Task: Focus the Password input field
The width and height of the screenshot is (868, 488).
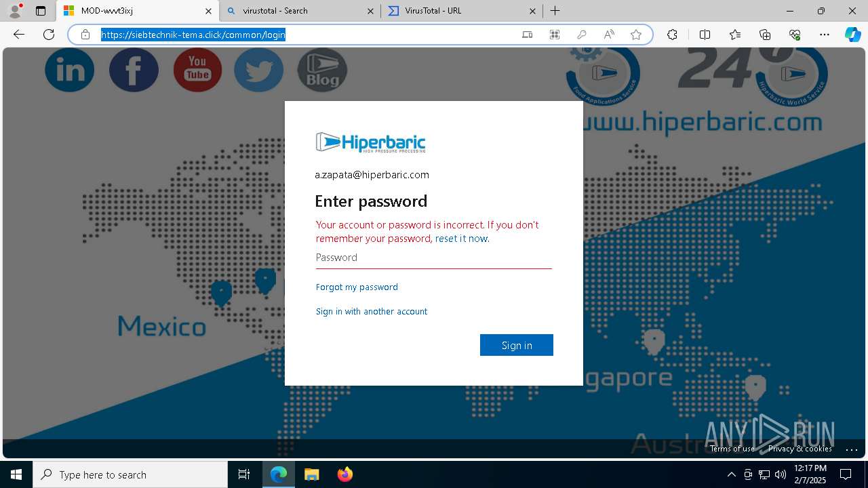Action: pyautogui.click(x=434, y=258)
